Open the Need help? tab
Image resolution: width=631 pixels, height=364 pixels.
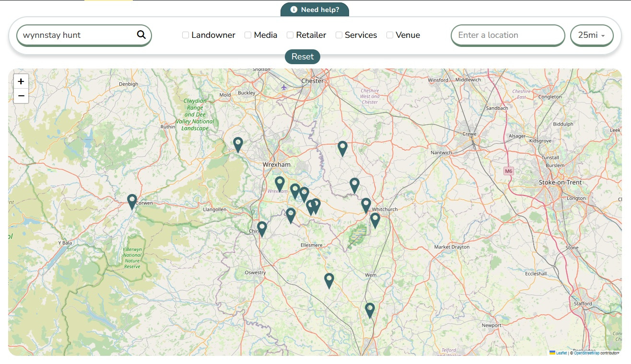pyautogui.click(x=315, y=10)
